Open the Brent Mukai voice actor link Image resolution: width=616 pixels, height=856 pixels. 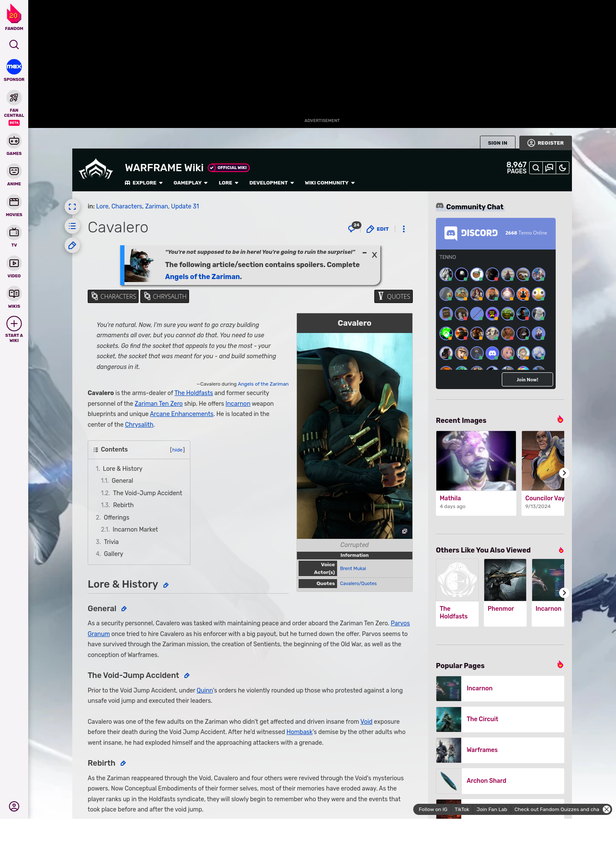coord(353,568)
